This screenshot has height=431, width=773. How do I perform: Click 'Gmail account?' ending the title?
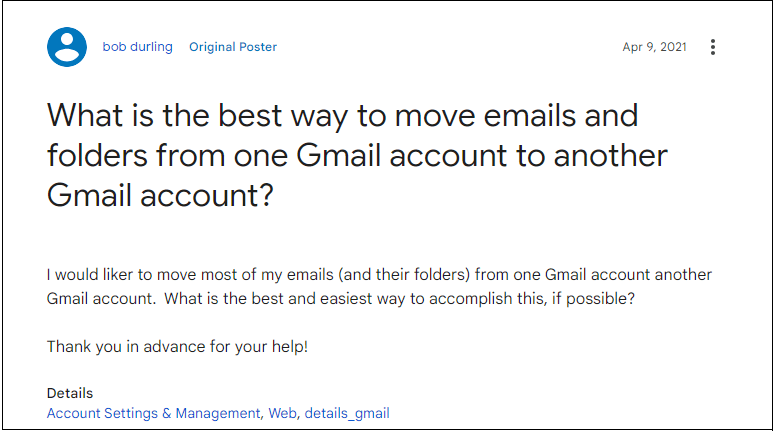pyautogui.click(x=160, y=196)
